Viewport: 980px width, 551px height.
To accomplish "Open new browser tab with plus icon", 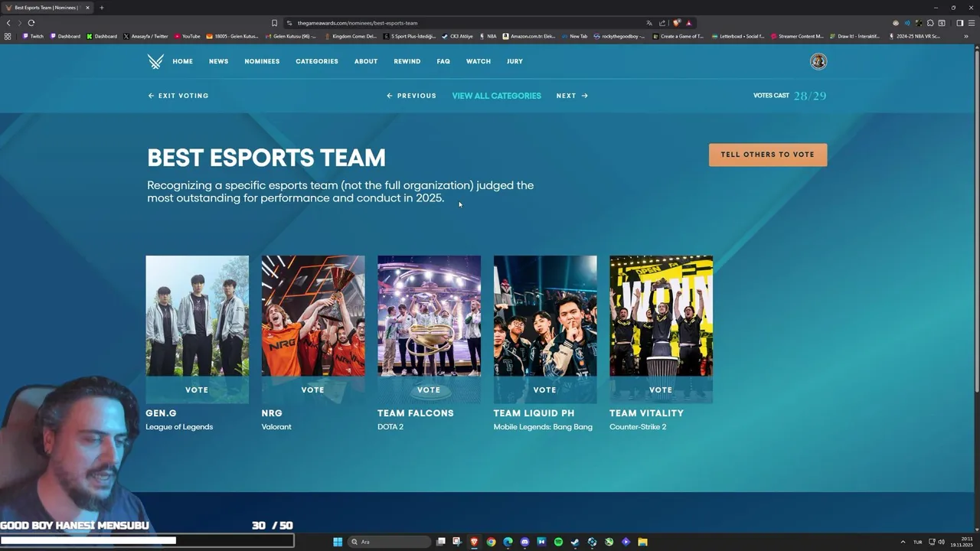I will click(x=101, y=8).
